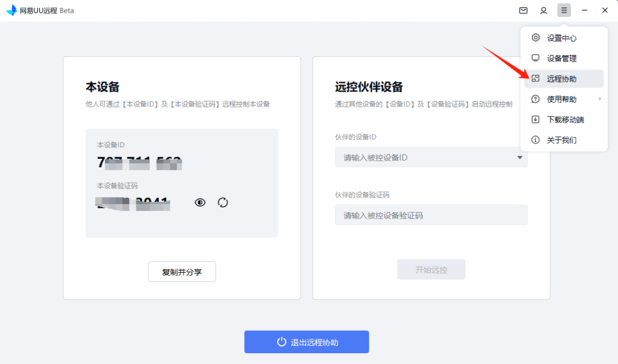Focus the 请输入被控设备ID field

[x=431, y=158]
